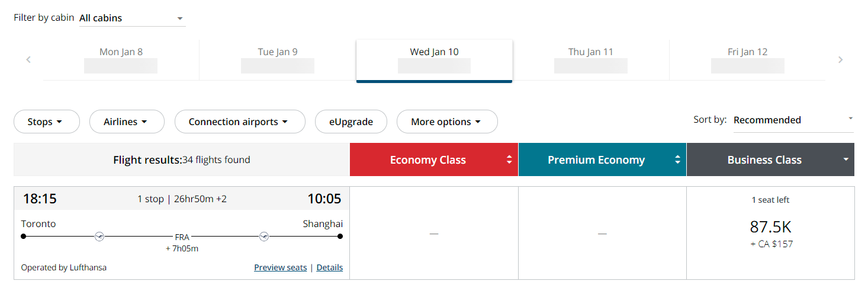Image resolution: width=868 pixels, height=284 pixels.
Task: Open Connection airports filter
Action: click(x=240, y=122)
